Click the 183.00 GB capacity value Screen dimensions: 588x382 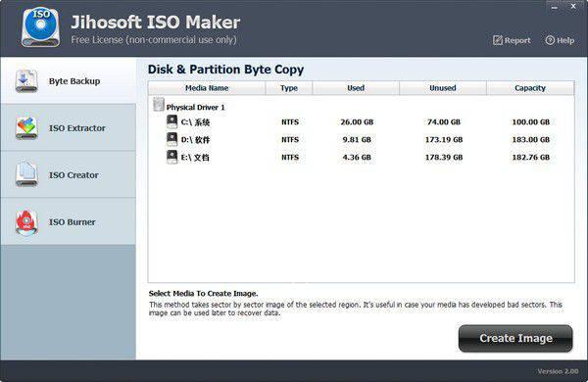pos(530,140)
